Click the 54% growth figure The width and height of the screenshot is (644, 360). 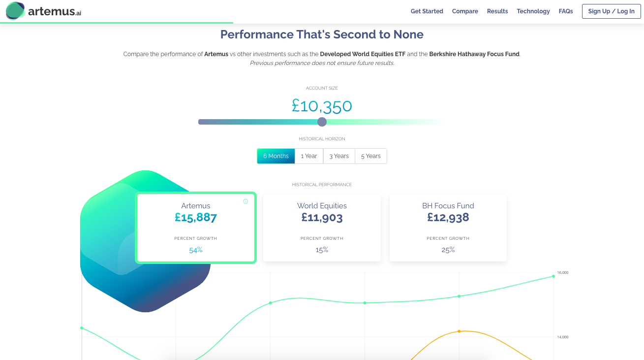[x=196, y=250]
